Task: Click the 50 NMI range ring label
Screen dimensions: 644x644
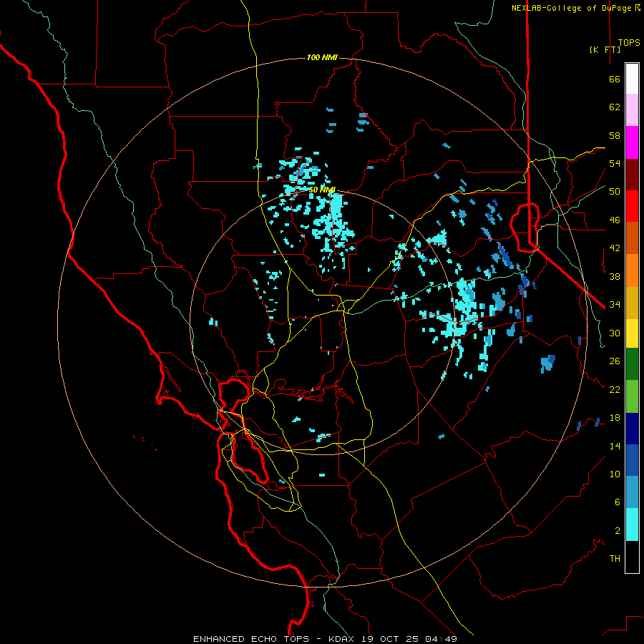Action: click(x=322, y=190)
